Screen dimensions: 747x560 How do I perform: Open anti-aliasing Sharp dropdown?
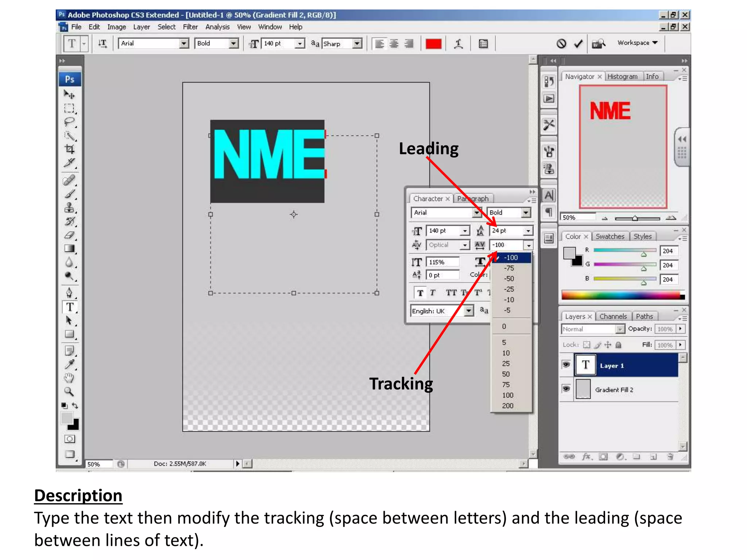pyautogui.click(x=358, y=44)
